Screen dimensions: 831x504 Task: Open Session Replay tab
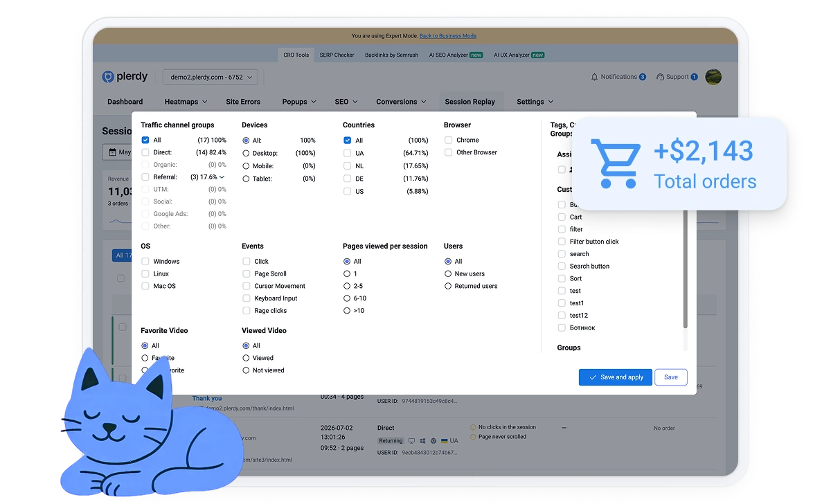(x=470, y=102)
